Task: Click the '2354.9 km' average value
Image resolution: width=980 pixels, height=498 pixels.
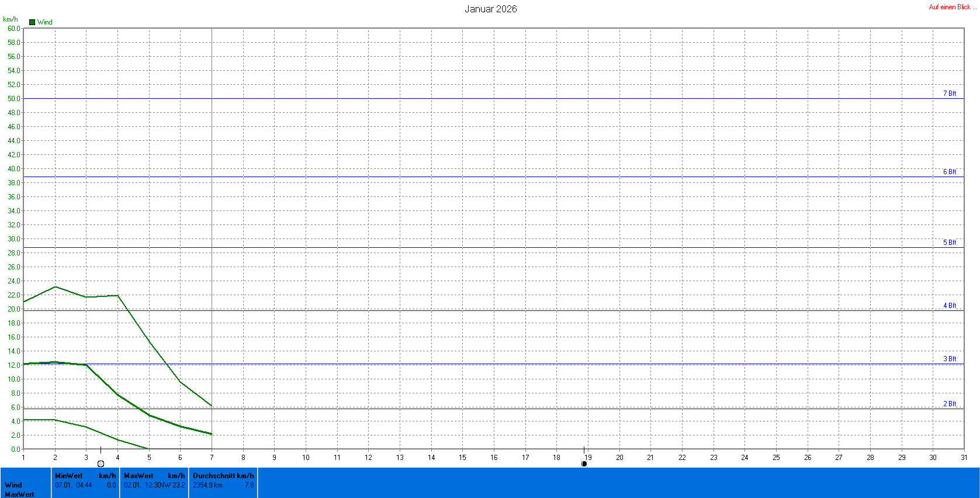Action: click(207, 485)
